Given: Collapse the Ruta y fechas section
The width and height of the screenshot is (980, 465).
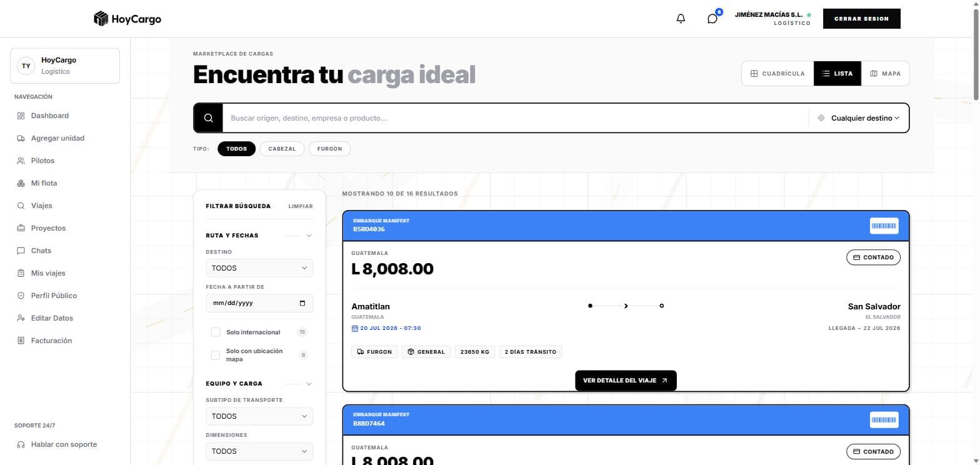Looking at the screenshot, I should tap(309, 236).
